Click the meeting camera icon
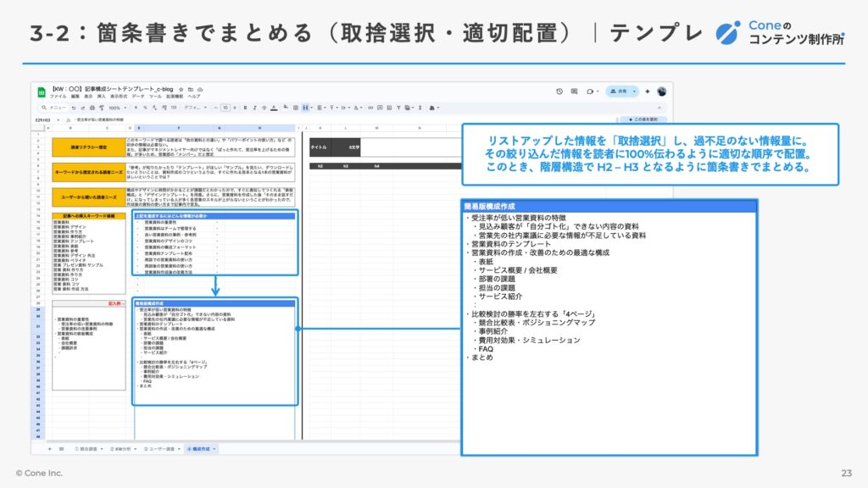Image resolution: width=868 pixels, height=488 pixels. point(591,91)
